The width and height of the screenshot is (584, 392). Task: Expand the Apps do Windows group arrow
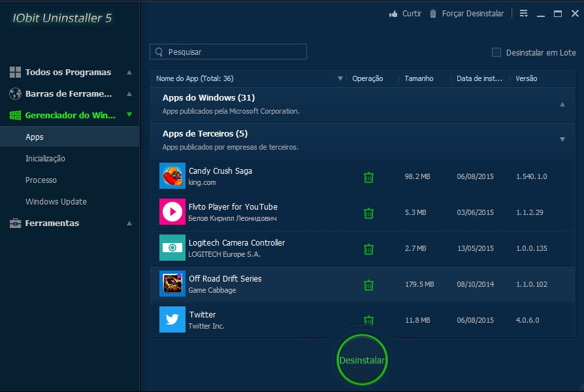coord(562,105)
